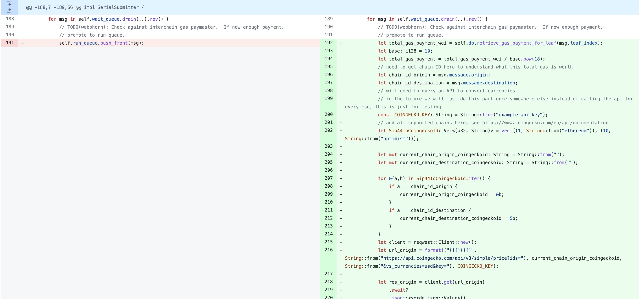Click 'chain_id_destination = msg.message.destination' line

point(448,83)
